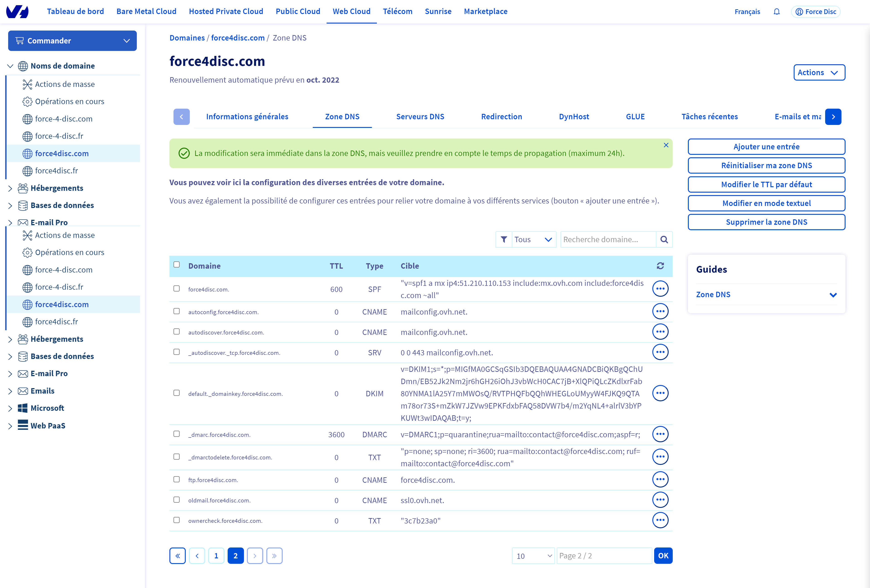The image size is (870, 588).
Task: Select all records with header checkbox
Action: [x=176, y=264]
